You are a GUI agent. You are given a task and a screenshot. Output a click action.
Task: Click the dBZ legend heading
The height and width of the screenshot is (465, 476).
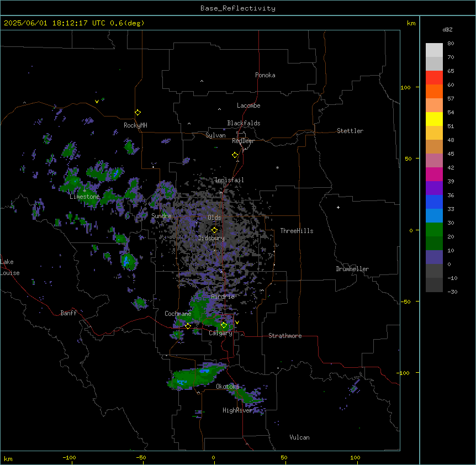(x=447, y=29)
